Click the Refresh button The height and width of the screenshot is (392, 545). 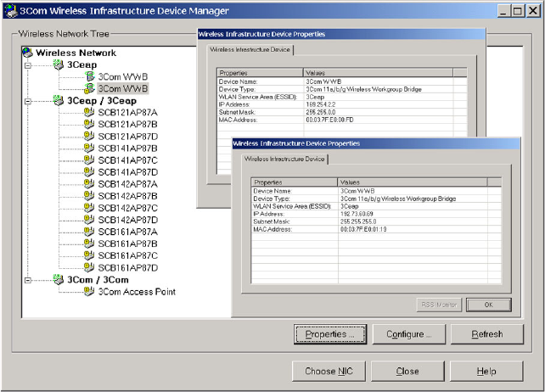[487, 334]
